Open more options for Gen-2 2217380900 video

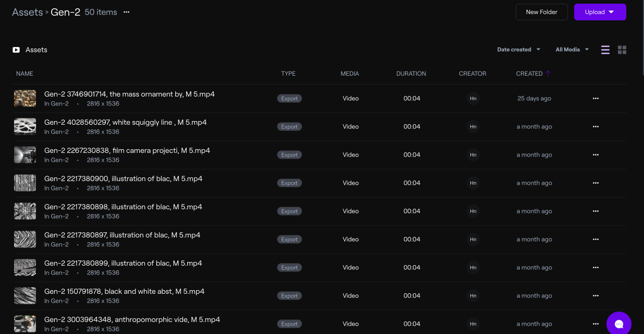tap(596, 183)
